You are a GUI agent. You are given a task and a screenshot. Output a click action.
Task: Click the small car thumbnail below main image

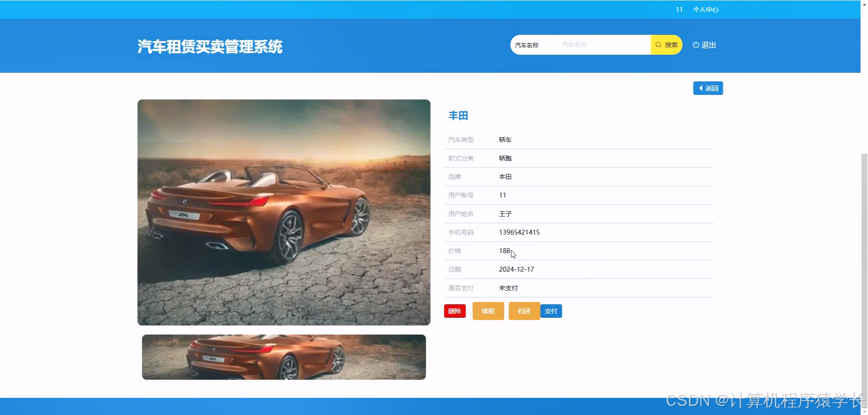283,357
